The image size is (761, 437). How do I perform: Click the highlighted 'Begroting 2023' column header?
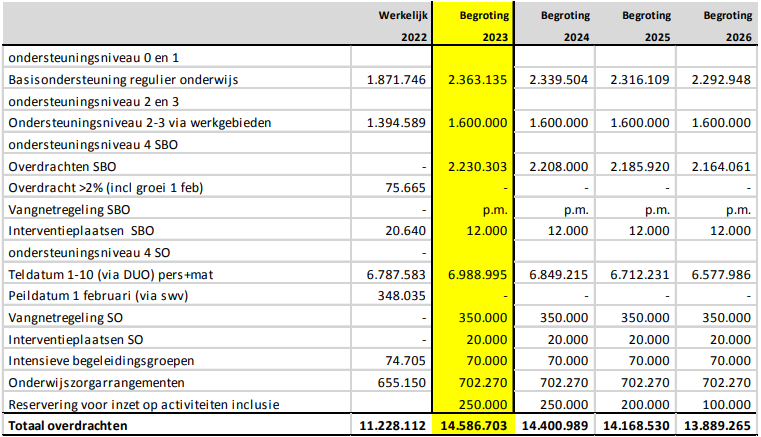tap(484, 26)
